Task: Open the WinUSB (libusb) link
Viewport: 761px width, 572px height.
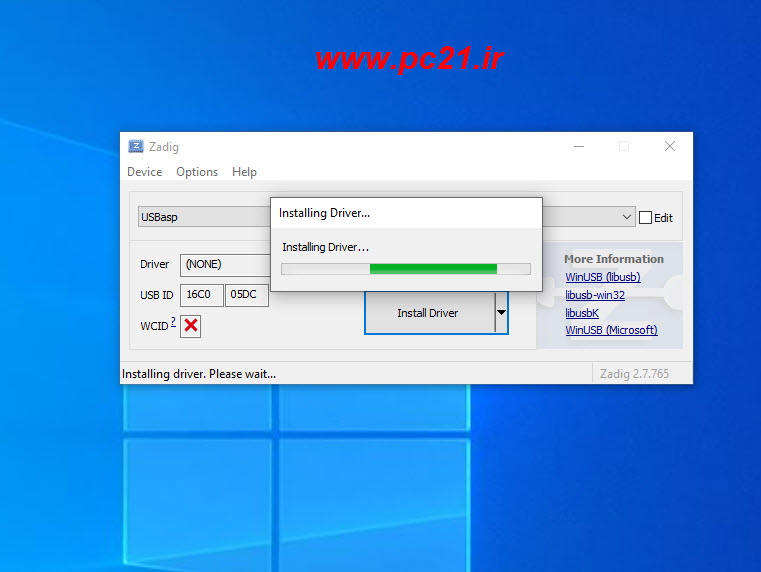Action: 603,277
